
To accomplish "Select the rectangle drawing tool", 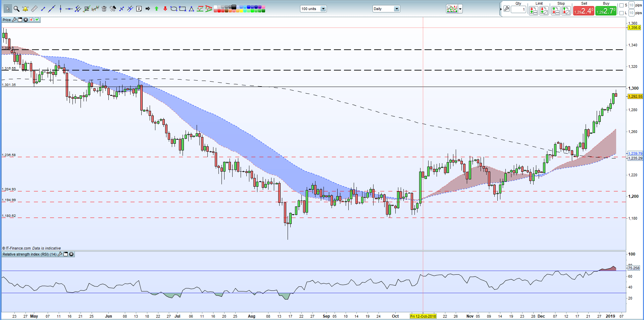I will pos(182,9).
